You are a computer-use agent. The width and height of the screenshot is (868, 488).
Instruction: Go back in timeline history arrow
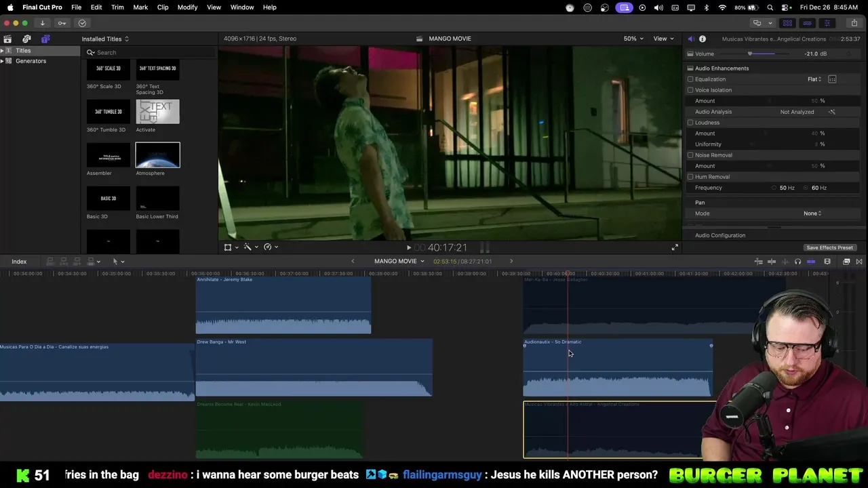(353, 262)
